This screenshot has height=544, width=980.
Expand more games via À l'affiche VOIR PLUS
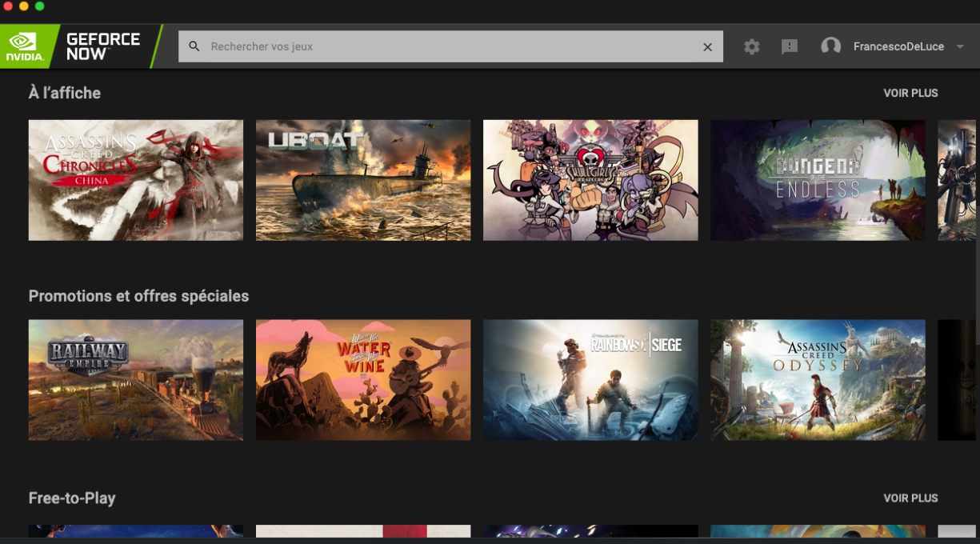pos(910,93)
